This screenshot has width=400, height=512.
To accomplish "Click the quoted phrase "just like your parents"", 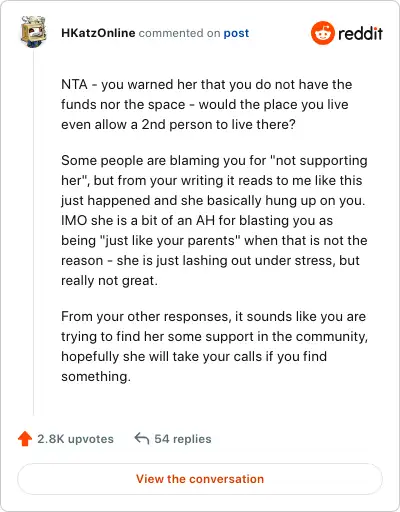I will point(170,240).
